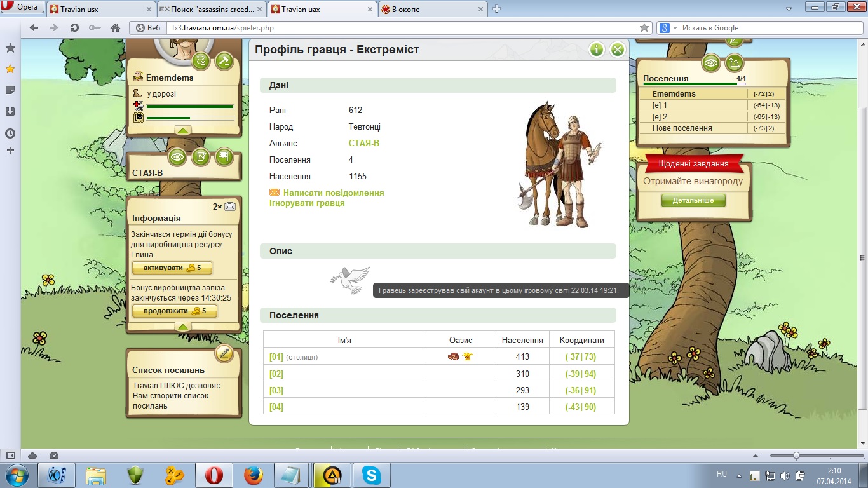
Task: Open village overview eye icon
Action: pos(711,63)
